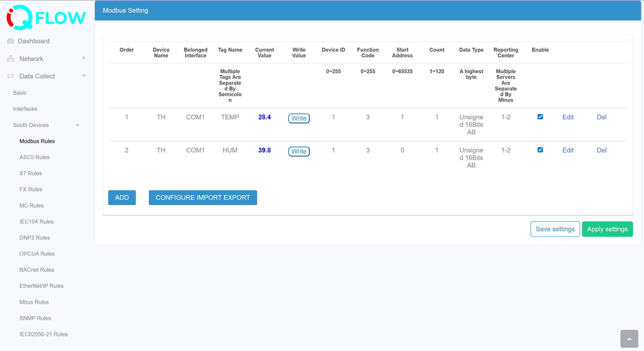Switch to ASCII Rules settings
The height and width of the screenshot is (351, 644).
point(34,157)
